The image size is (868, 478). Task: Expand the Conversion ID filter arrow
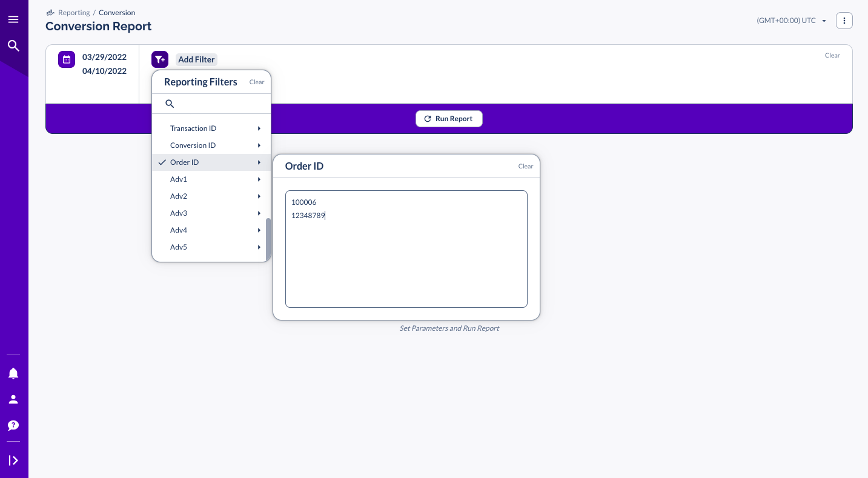[x=259, y=145]
